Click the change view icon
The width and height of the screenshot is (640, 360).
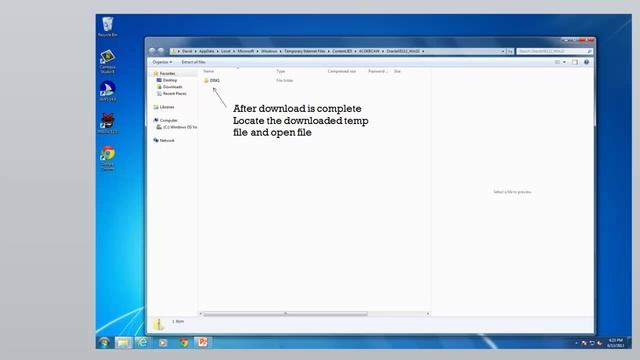point(557,62)
